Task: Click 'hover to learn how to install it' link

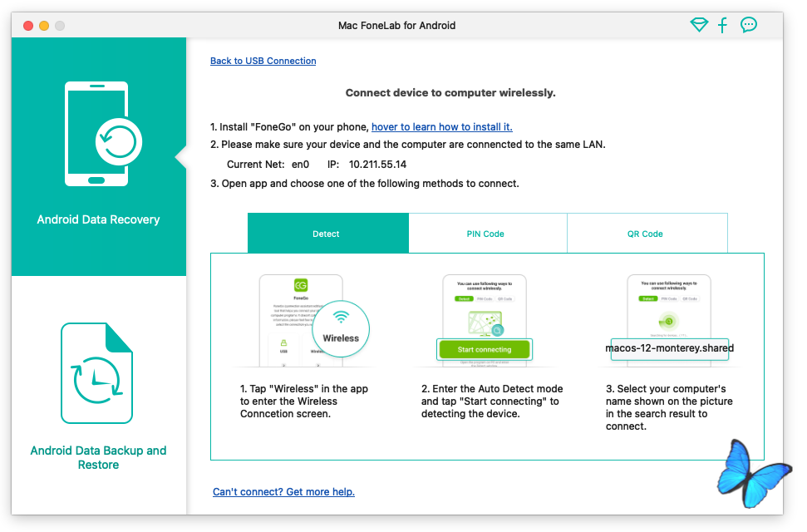Action: (441, 127)
